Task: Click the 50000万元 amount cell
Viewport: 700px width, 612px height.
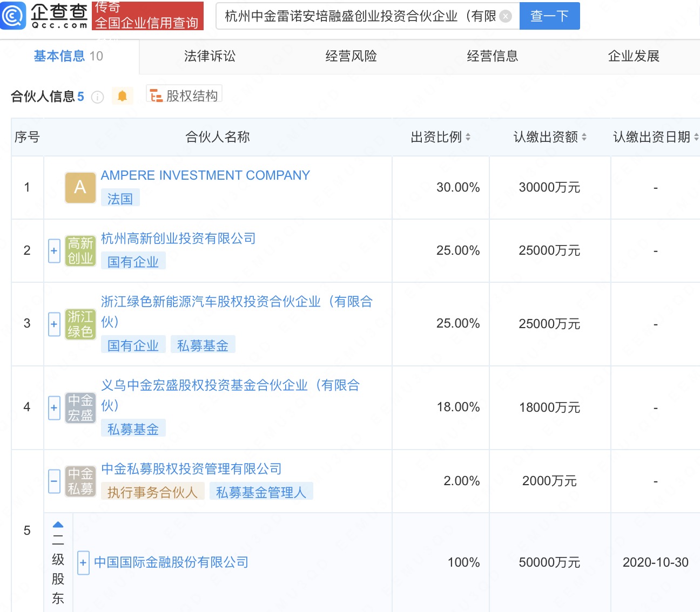Action: tap(549, 562)
